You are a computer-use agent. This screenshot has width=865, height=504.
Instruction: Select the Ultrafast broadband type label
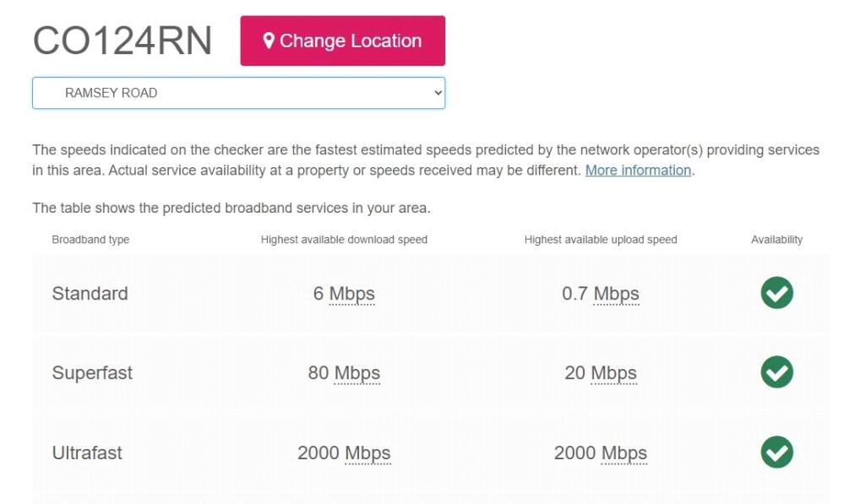(x=87, y=453)
